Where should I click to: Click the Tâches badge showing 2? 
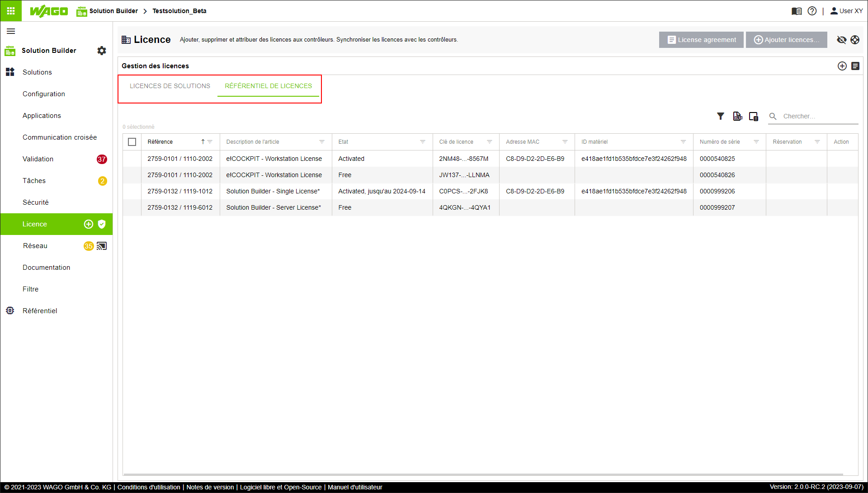click(103, 181)
